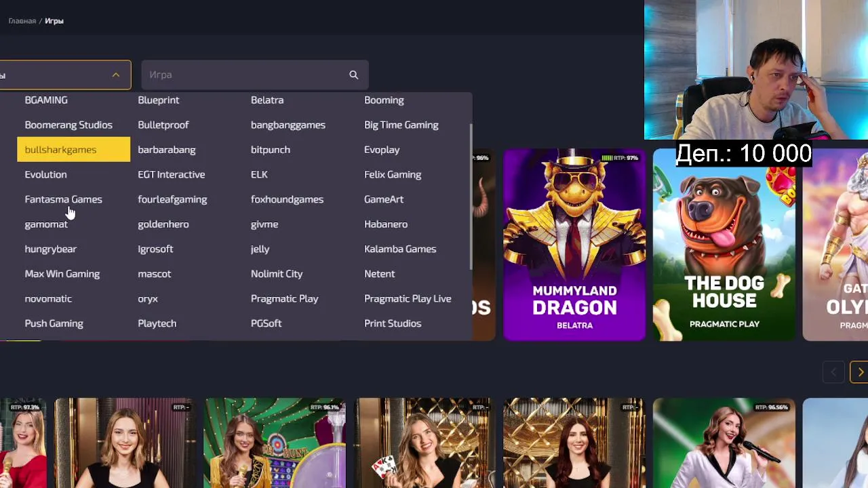Pick mascot provider
This screenshot has height=488, width=868.
tap(154, 274)
